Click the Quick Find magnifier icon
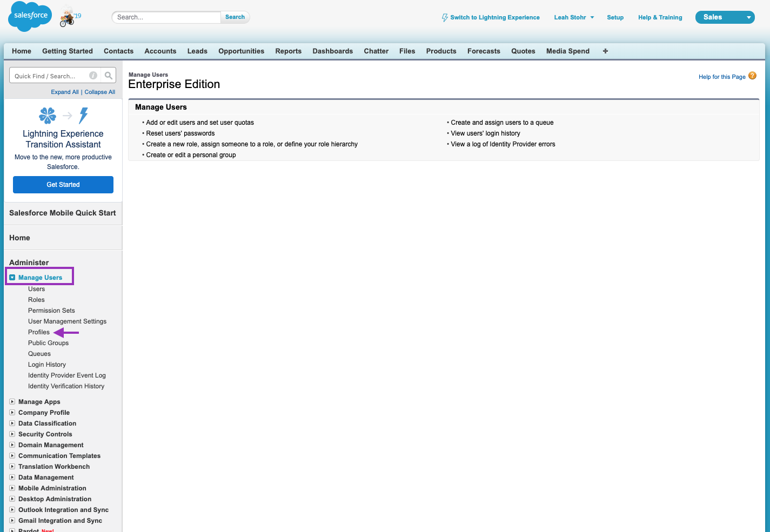This screenshot has width=770, height=532. click(x=109, y=76)
